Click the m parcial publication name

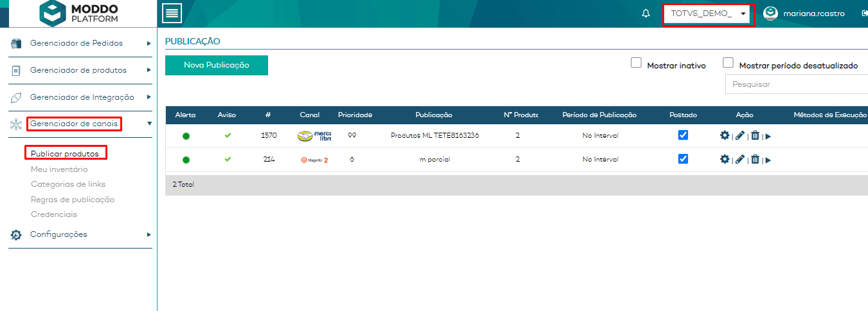coord(435,160)
